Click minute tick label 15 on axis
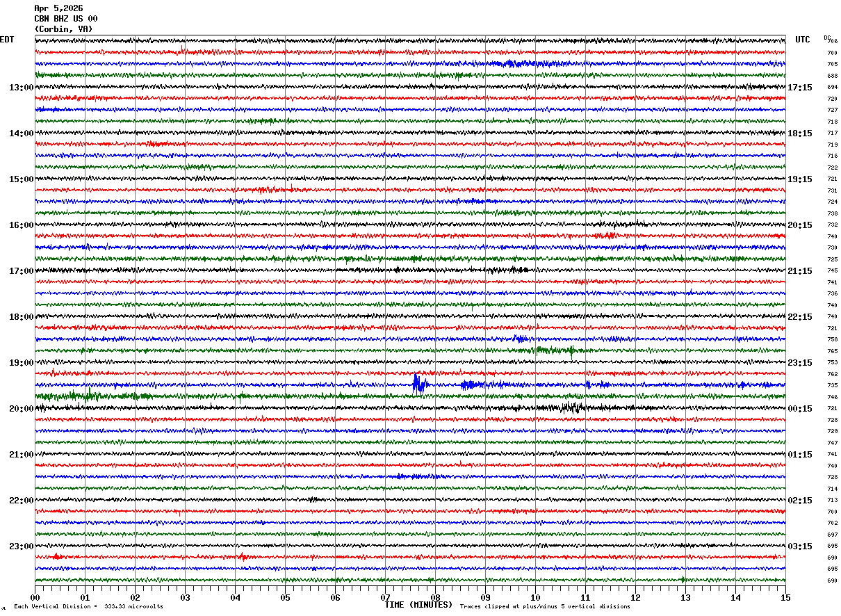 [785, 597]
